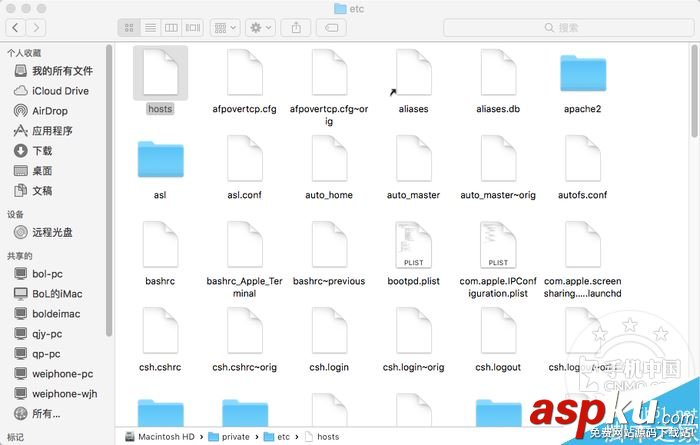Click the Share toolbar button
Screen dimensions: 700x445
click(x=296, y=28)
